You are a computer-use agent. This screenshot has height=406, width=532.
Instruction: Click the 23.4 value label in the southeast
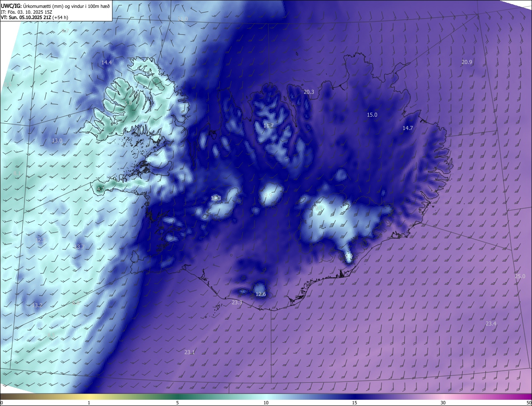(491, 323)
